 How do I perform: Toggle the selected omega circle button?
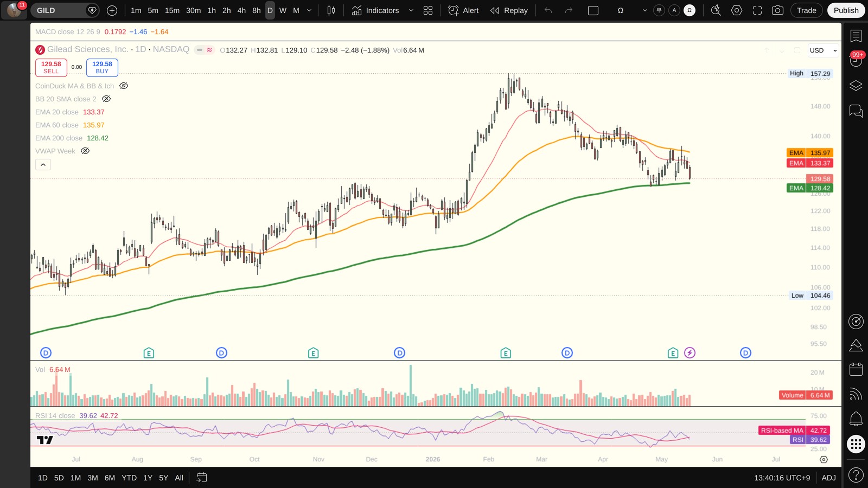(x=690, y=10)
